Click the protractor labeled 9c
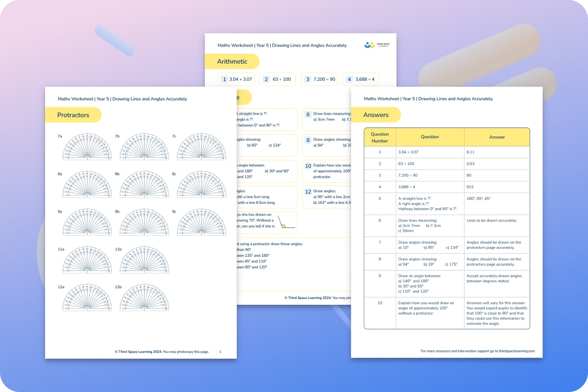Image resolution: width=588 pixels, height=392 pixels. 201,223
